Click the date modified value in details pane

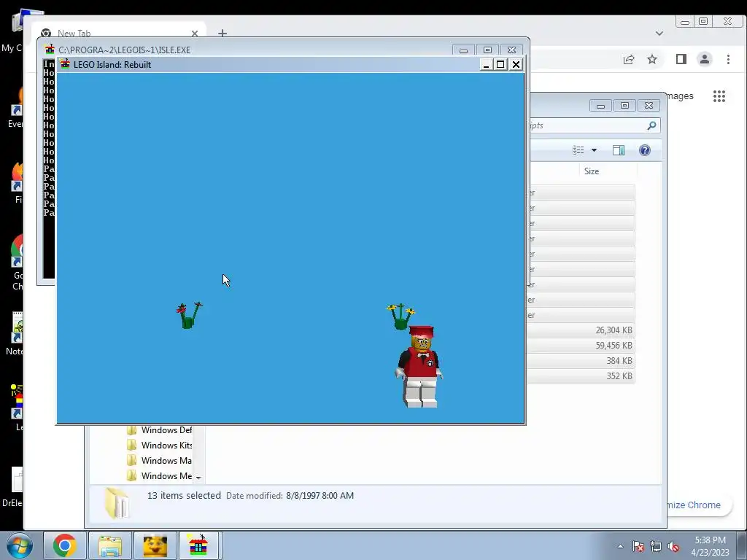(320, 496)
